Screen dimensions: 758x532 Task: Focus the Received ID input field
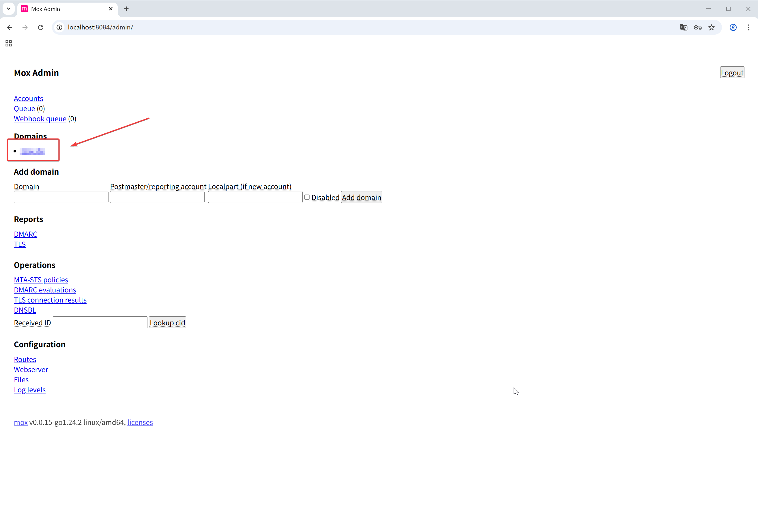(x=100, y=322)
